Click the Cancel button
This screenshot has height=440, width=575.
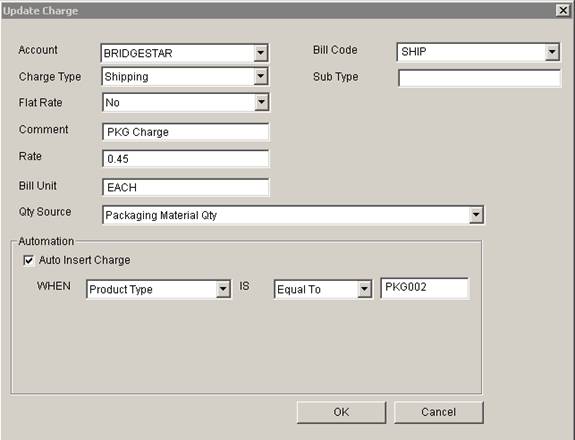click(x=439, y=412)
